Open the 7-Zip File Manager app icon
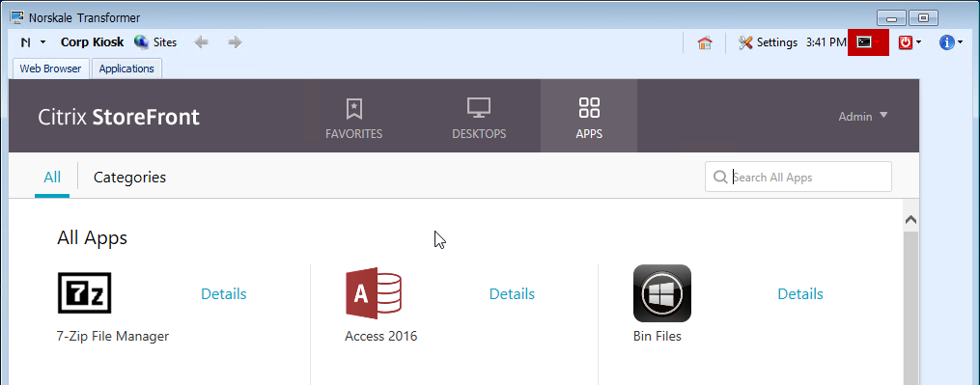Image resolution: width=980 pixels, height=385 pixels. [84, 292]
